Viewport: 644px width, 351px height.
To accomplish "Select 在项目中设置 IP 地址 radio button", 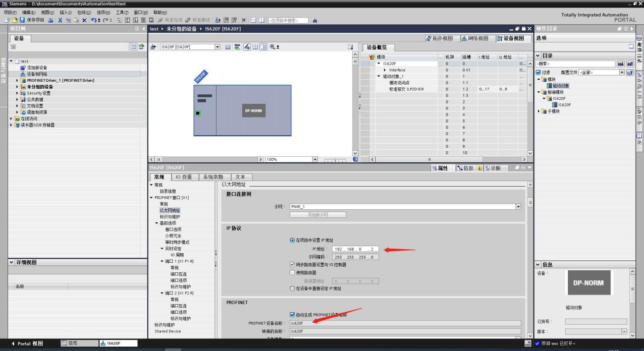I will click(x=292, y=240).
